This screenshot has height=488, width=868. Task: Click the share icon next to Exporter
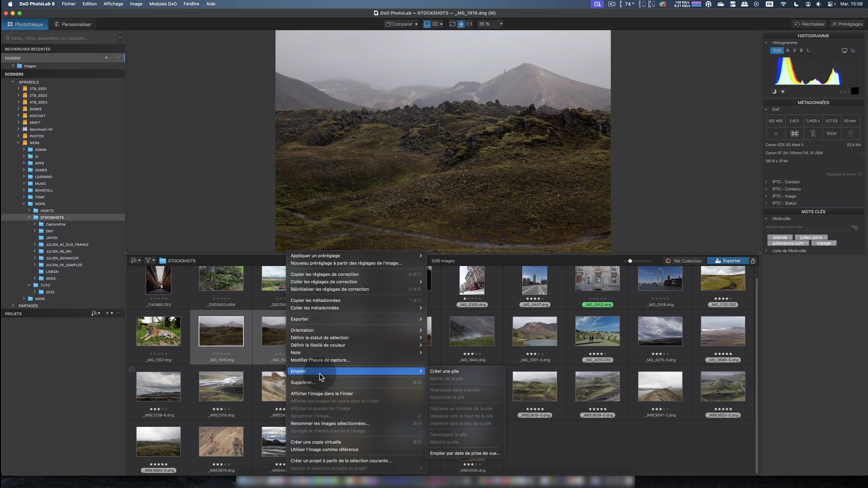753,261
